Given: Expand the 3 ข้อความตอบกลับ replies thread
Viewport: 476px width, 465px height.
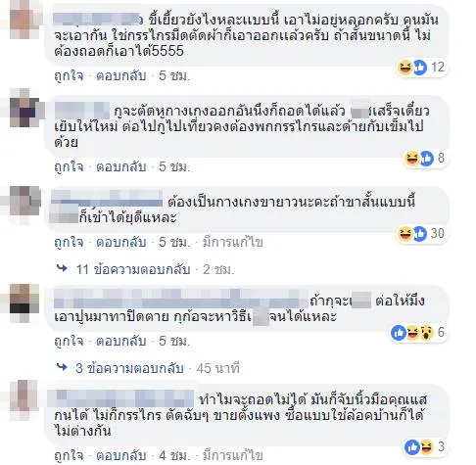Looking at the screenshot, I should point(129,368).
